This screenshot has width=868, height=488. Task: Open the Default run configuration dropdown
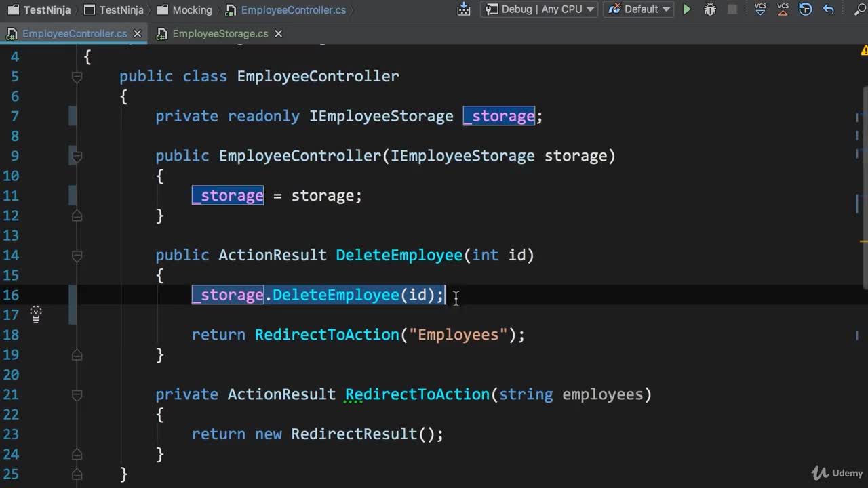click(x=638, y=9)
